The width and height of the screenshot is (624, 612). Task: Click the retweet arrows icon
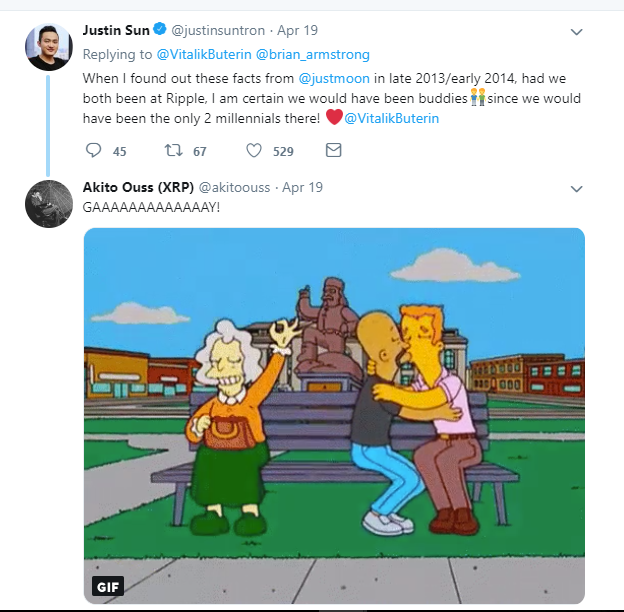pyautogui.click(x=173, y=151)
